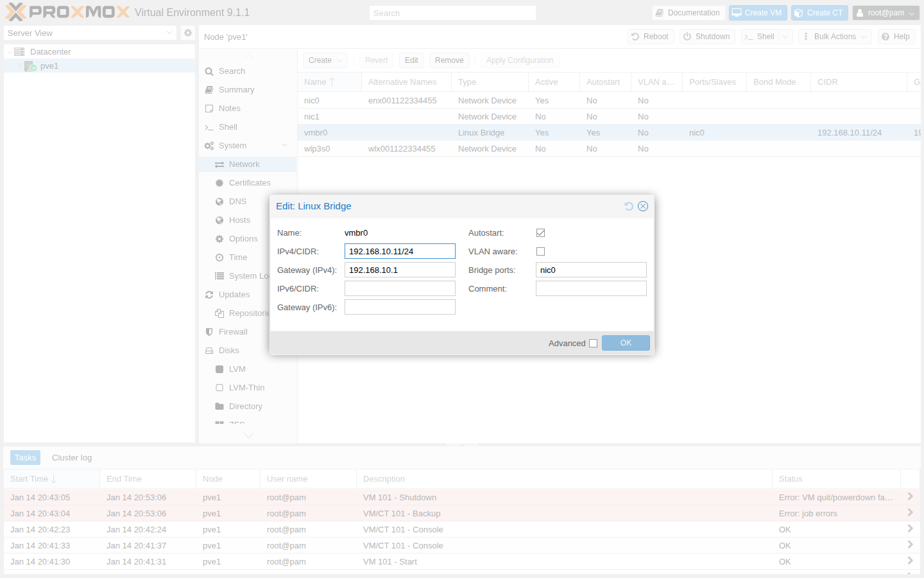
Task: Click the Firewall shield icon in sidebar
Action: 209,332
